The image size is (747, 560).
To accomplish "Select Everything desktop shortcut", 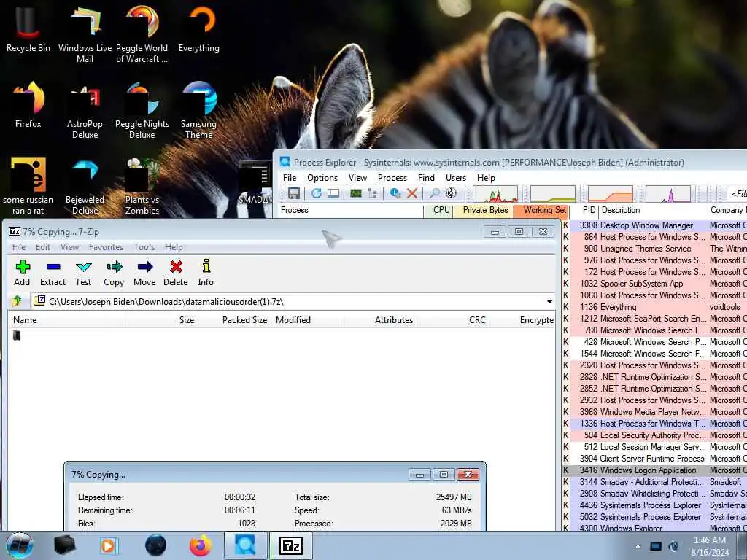I will [x=199, y=28].
